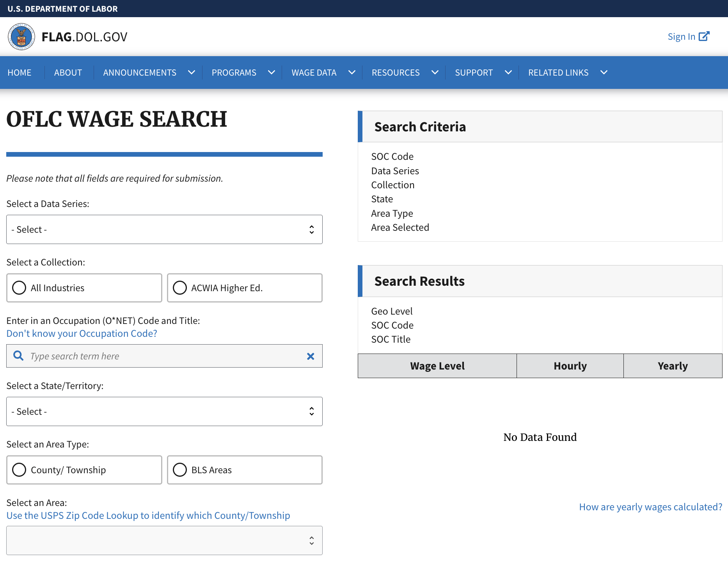This screenshot has width=728, height=566.
Task: Clear the occupation search with X icon
Action: click(x=311, y=356)
